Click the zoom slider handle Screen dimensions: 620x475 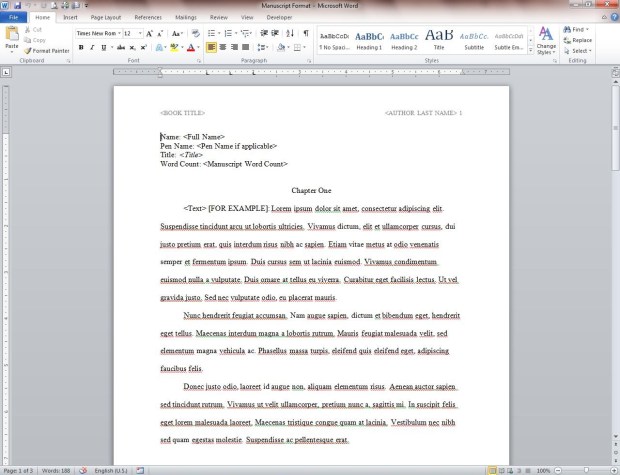click(x=586, y=471)
